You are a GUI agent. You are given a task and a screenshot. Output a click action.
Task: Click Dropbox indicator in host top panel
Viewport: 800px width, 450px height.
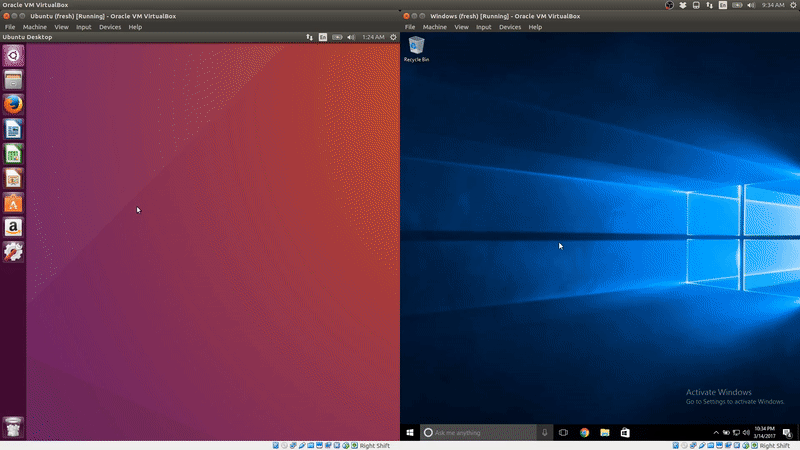[x=683, y=5]
